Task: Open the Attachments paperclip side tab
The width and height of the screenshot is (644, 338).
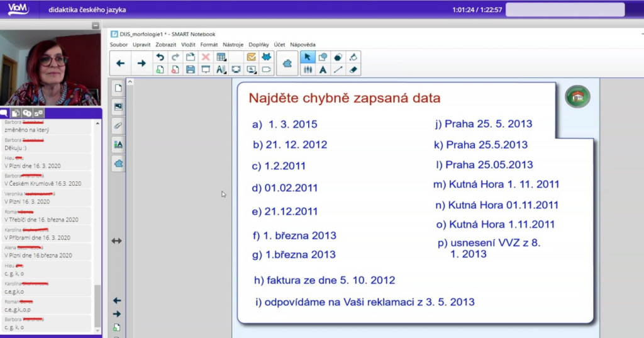Action: click(118, 125)
